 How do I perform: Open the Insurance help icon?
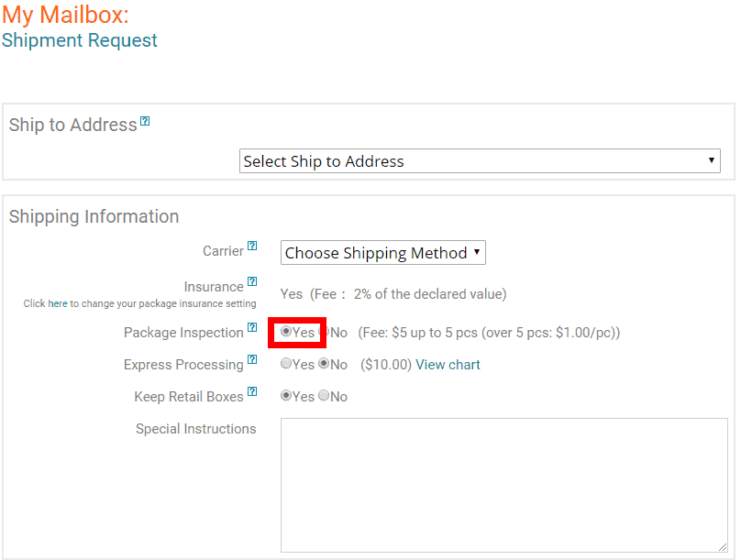[252, 282]
